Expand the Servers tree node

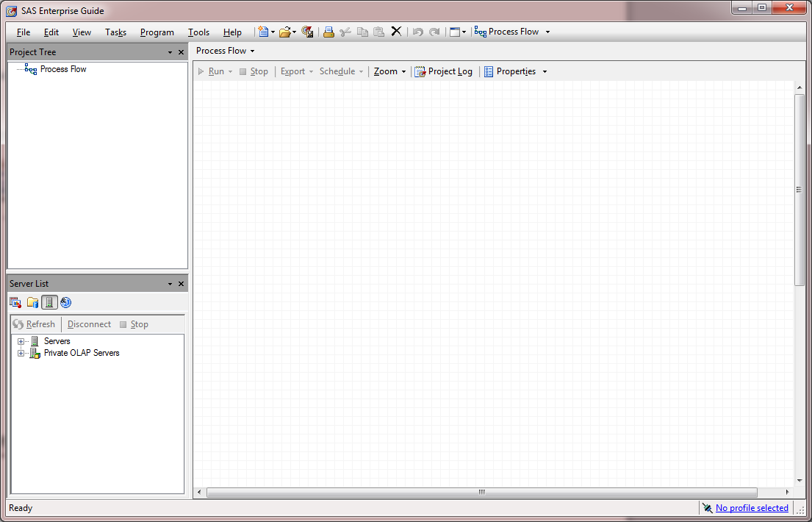point(21,342)
